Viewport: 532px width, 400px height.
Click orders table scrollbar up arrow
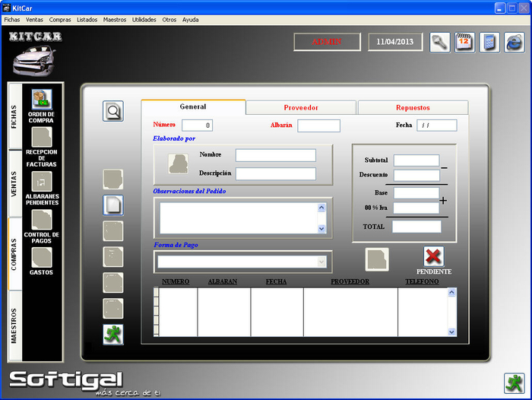(451, 292)
